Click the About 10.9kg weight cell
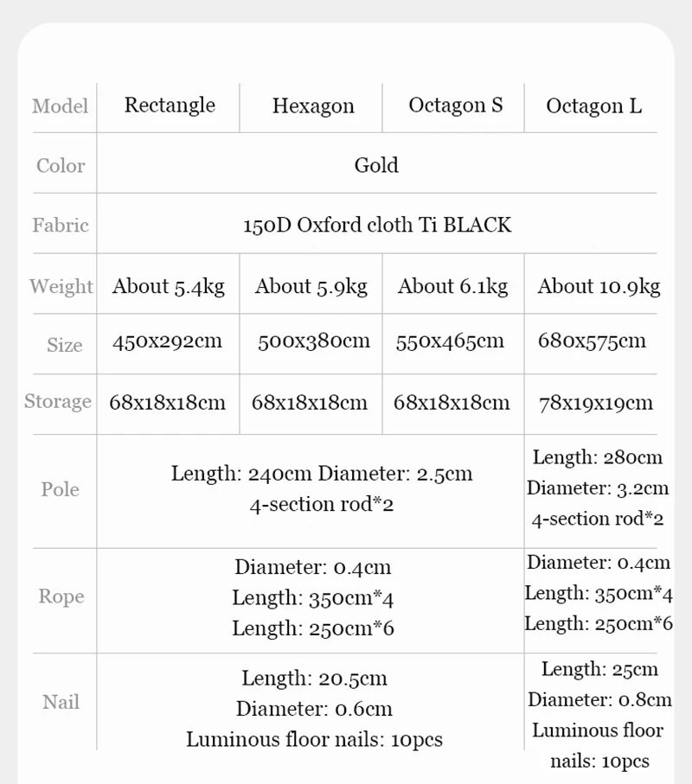692x784 pixels. pyautogui.click(x=599, y=286)
